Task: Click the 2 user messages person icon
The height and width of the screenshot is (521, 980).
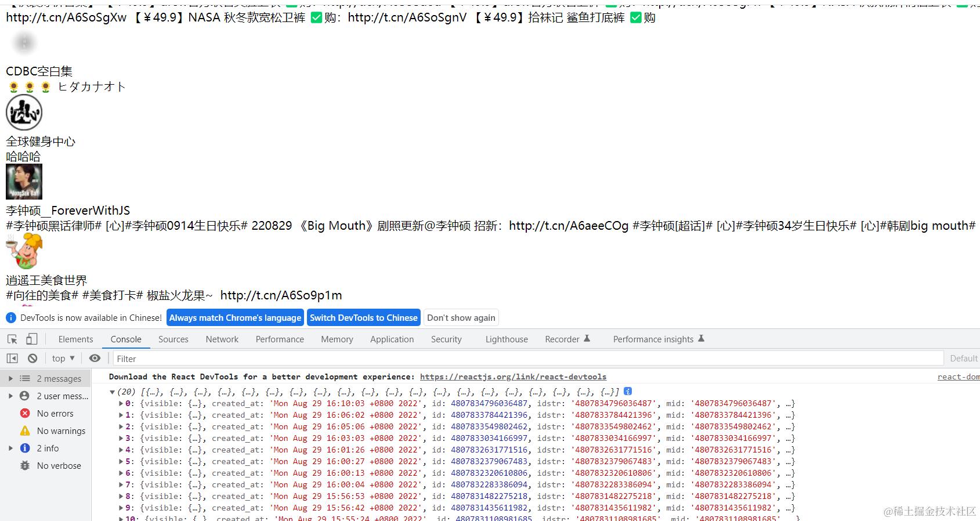Action: coord(24,396)
